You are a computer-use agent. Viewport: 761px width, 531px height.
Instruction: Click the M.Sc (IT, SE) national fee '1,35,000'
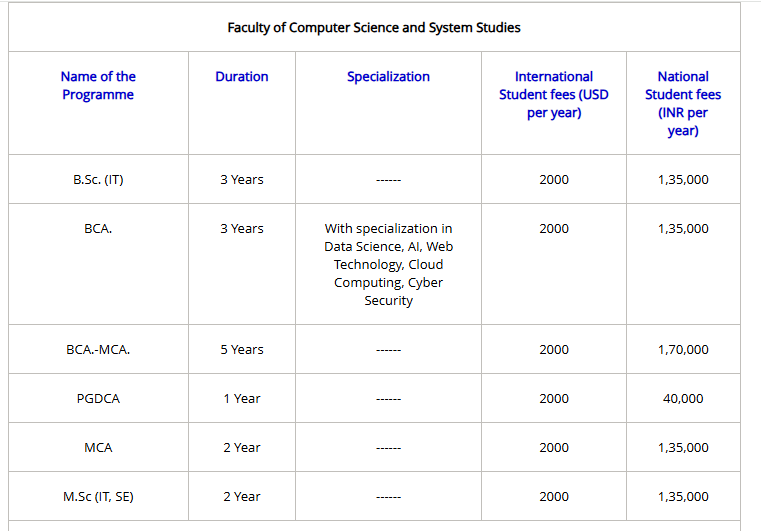pyautogui.click(x=683, y=497)
